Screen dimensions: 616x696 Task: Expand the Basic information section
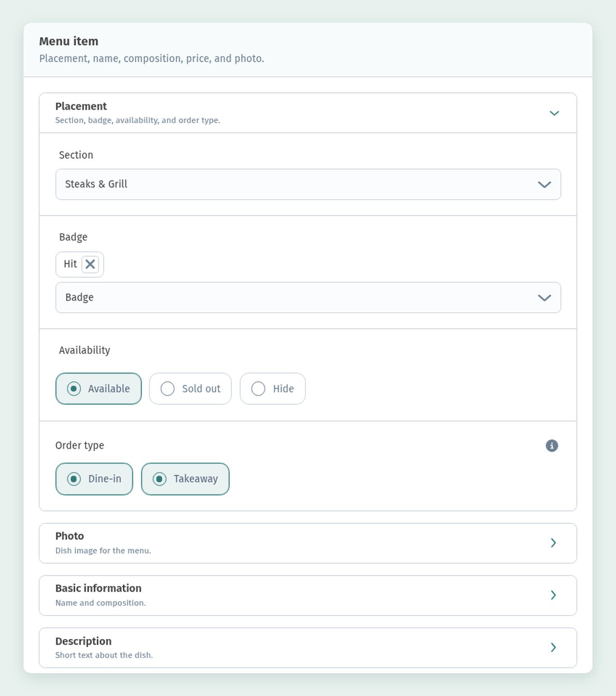coord(308,595)
